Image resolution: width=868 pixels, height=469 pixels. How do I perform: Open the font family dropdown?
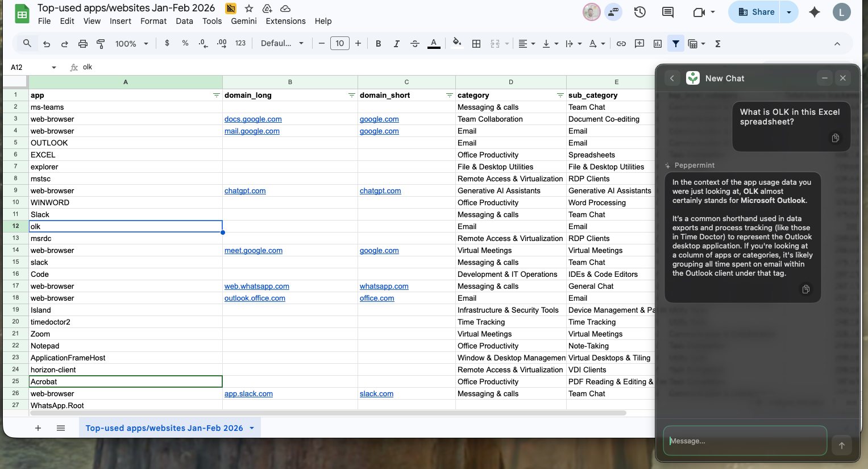(283, 43)
